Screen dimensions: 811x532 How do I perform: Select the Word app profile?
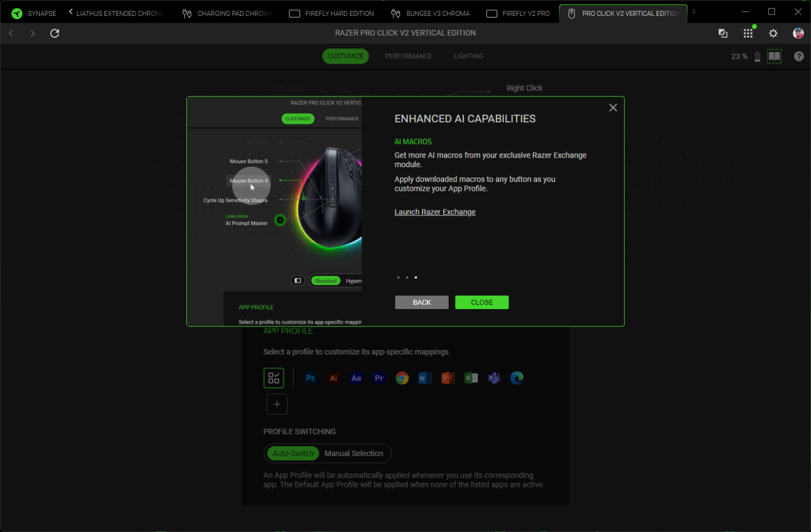(x=425, y=378)
